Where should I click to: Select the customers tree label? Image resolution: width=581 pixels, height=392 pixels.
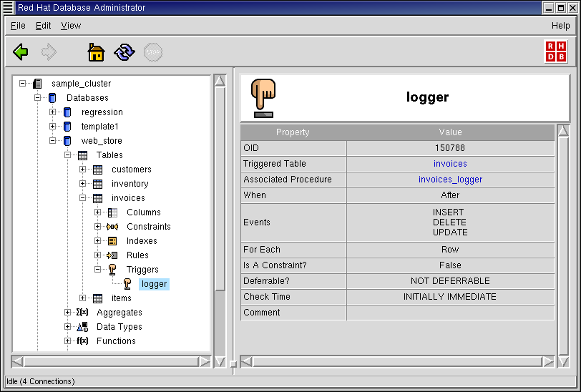[132, 170]
